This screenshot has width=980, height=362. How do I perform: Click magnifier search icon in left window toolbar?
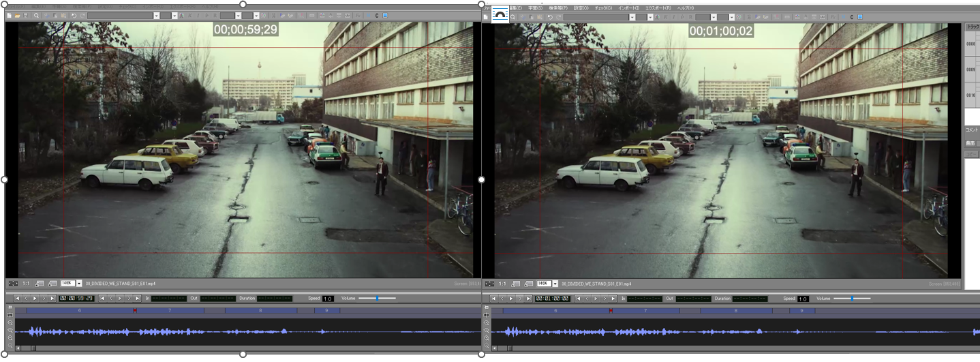coord(36,15)
